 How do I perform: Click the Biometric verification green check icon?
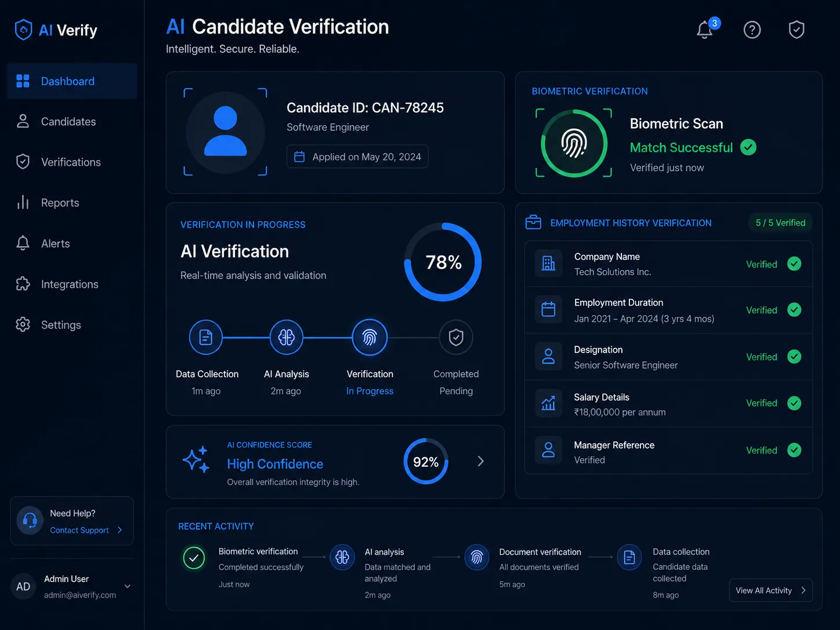click(194, 558)
